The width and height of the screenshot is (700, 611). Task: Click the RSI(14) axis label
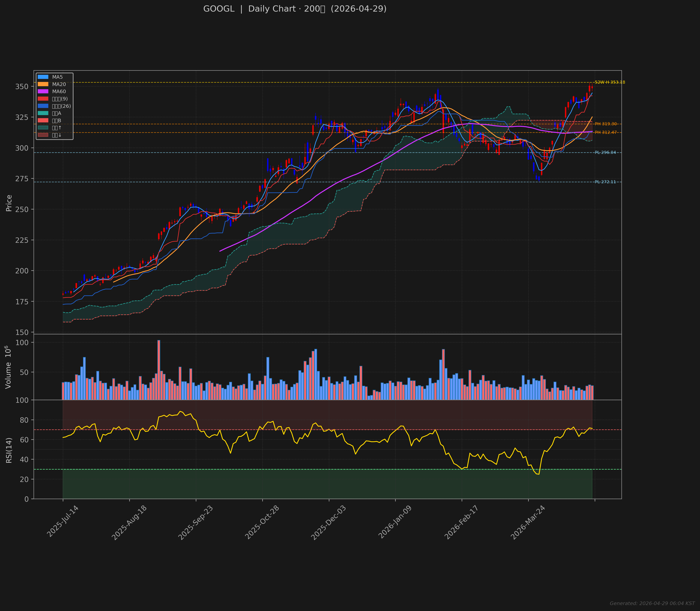pos(9,450)
